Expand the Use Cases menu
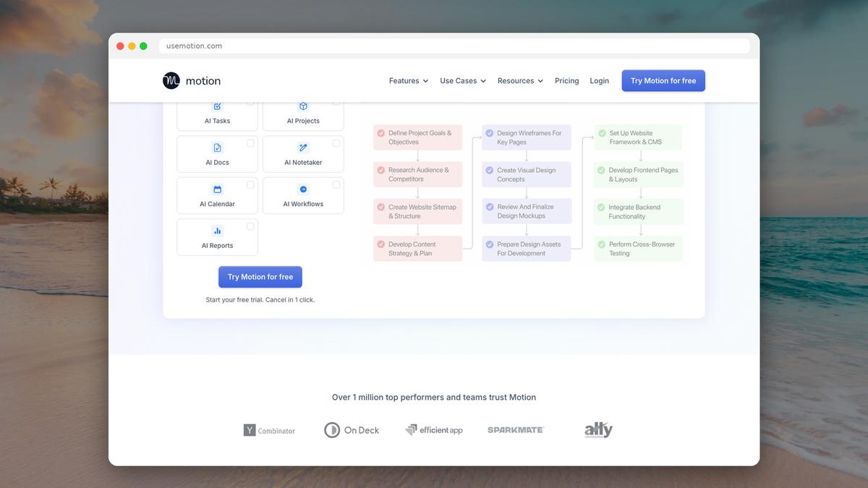The image size is (868, 488). click(x=462, y=80)
